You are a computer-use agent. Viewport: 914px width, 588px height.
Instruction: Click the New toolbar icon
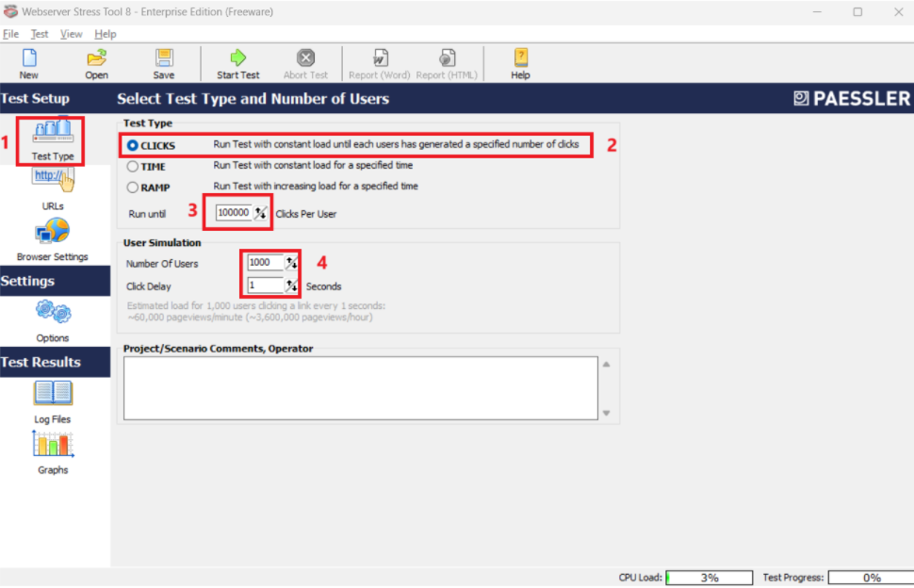(x=28, y=64)
